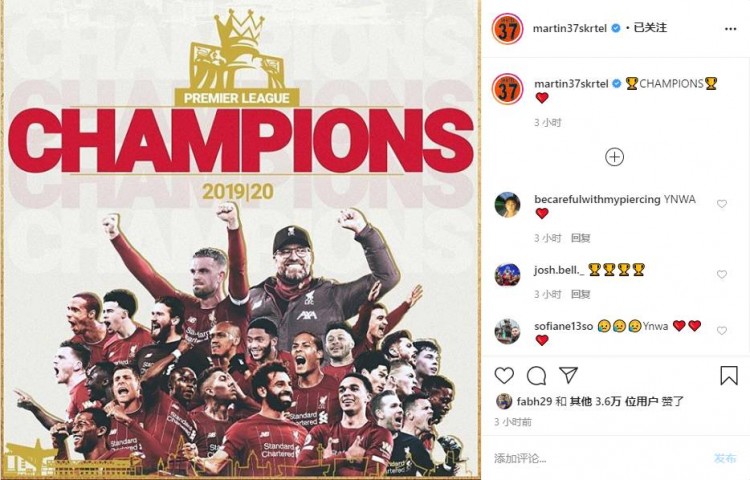Focus the 添加评论 comment input field
The height and width of the screenshot is (480, 750).
point(598,458)
